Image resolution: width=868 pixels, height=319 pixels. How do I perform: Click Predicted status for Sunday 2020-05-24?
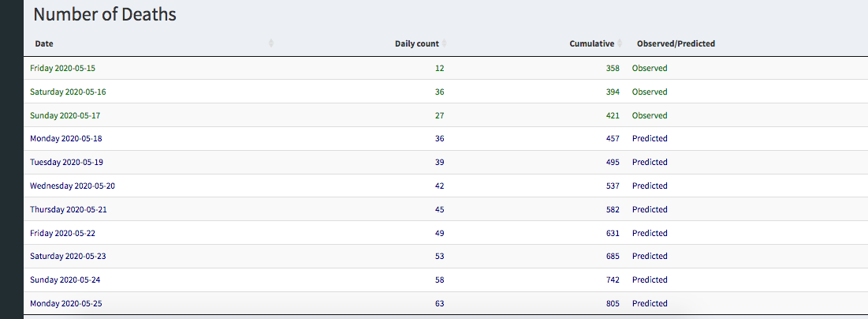pyautogui.click(x=650, y=280)
